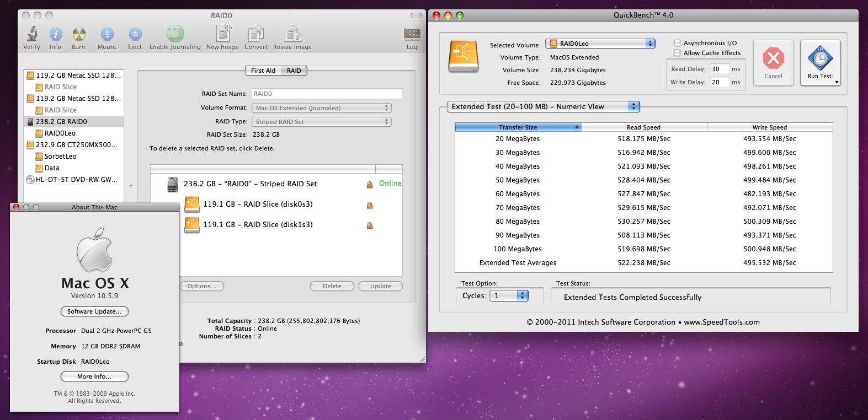The image size is (868, 420).
Task: Click the Software Update... button
Action: (x=94, y=311)
